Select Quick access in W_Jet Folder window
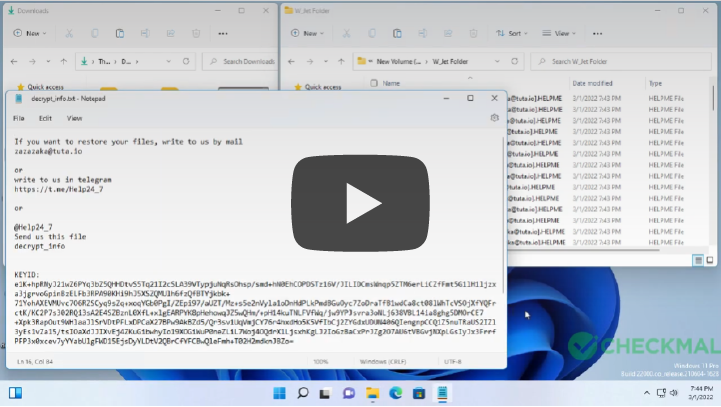The width and height of the screenshot is (721, 407). 318,86
